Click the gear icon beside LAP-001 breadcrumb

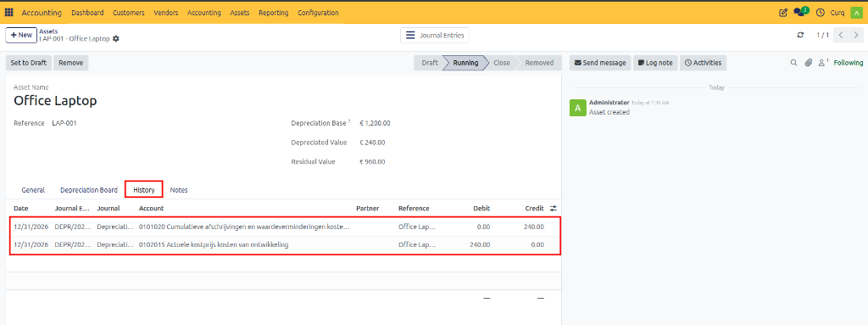click(x=115, y=39)
